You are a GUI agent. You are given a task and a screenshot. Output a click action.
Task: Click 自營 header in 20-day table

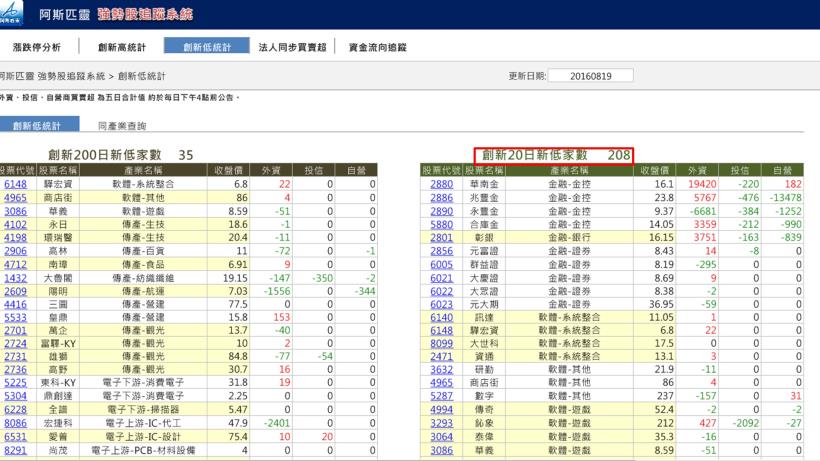(x=782, y=170)
